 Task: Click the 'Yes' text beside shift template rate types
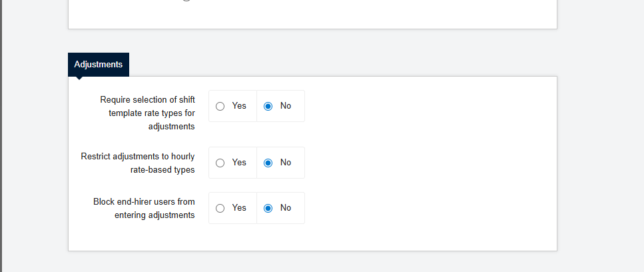pyautogui.click(x=239, y=106)
